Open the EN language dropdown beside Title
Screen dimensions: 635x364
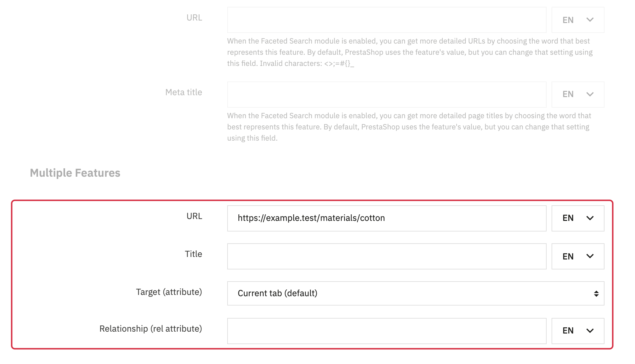point(578,256)
